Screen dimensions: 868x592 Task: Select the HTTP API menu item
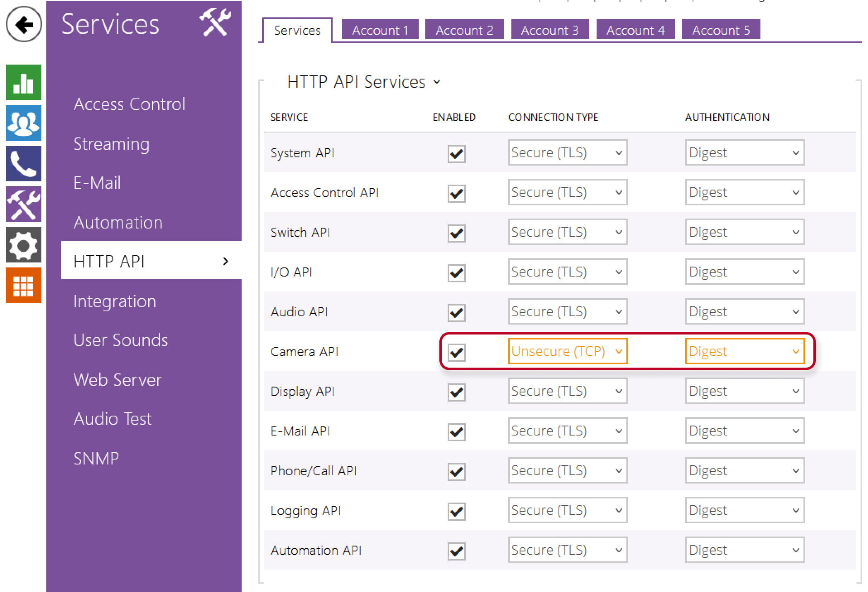[x=151, y=260]
